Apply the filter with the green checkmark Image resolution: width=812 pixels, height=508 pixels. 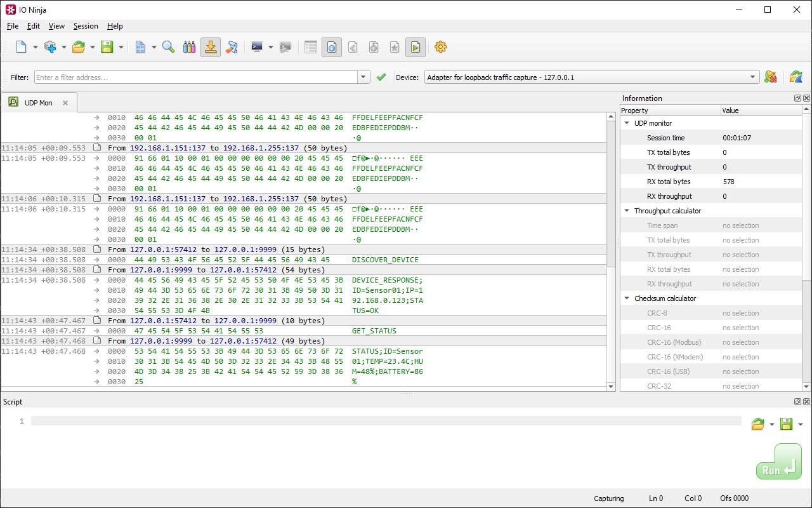381,77
